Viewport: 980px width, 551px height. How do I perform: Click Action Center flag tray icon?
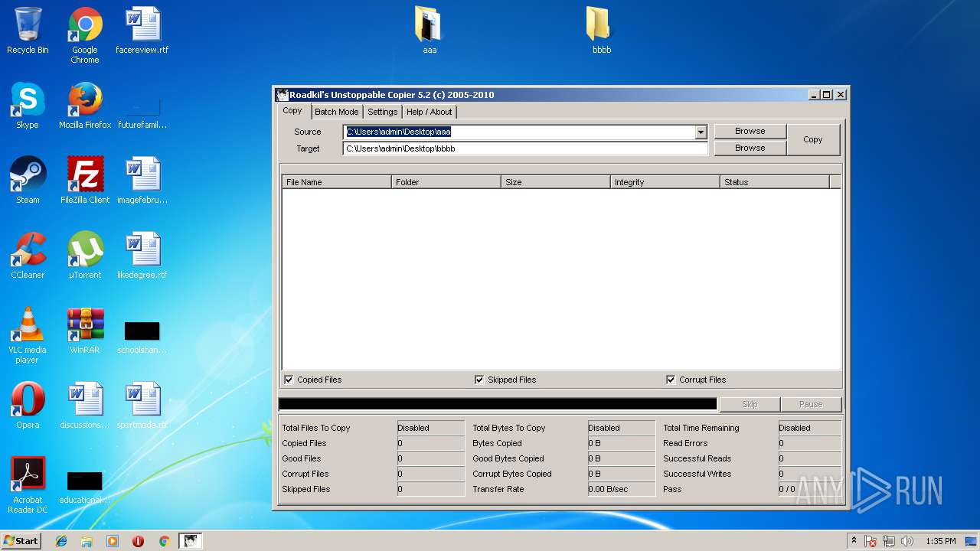pos(871,541)
